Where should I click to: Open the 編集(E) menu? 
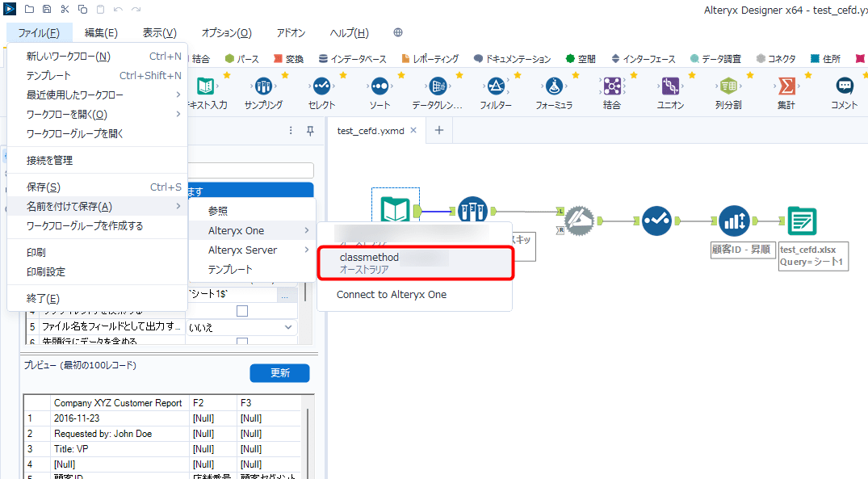tap(100, 32)
